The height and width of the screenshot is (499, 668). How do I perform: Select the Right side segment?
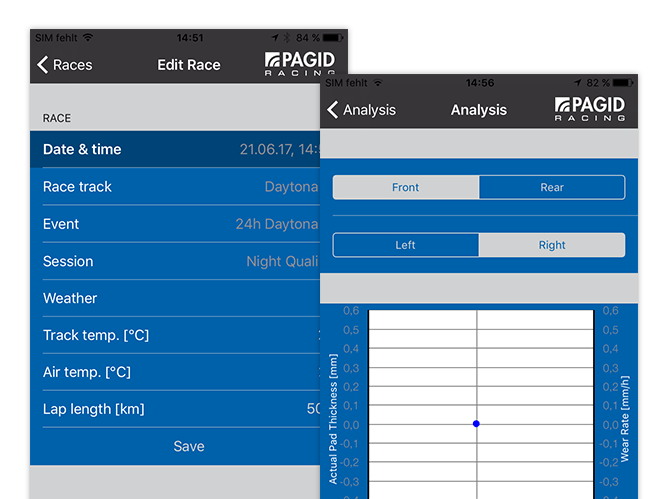pos(552,245)
